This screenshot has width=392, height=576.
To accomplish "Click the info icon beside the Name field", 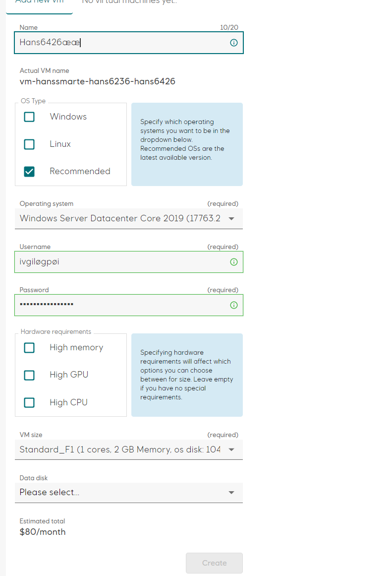I will click(233, 43).
